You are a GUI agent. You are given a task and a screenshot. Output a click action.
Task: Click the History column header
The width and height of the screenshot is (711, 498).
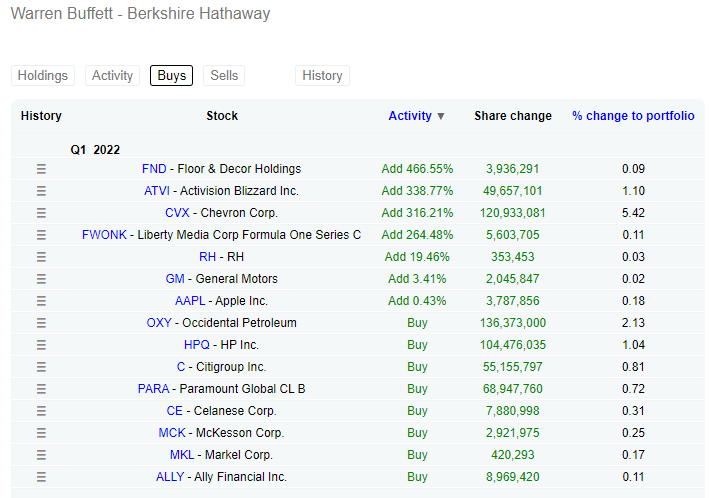tap(41, 116)
